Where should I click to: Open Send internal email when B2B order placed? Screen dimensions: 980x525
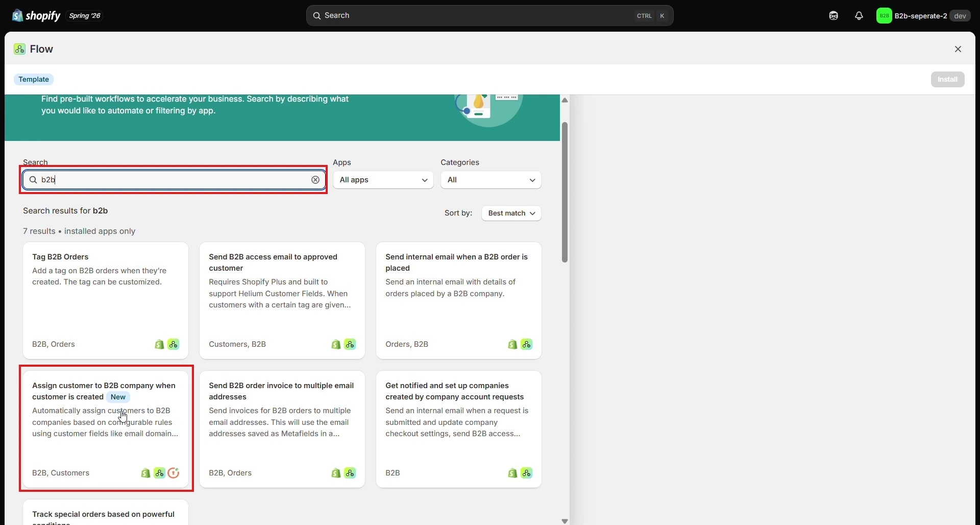[459, 300]
